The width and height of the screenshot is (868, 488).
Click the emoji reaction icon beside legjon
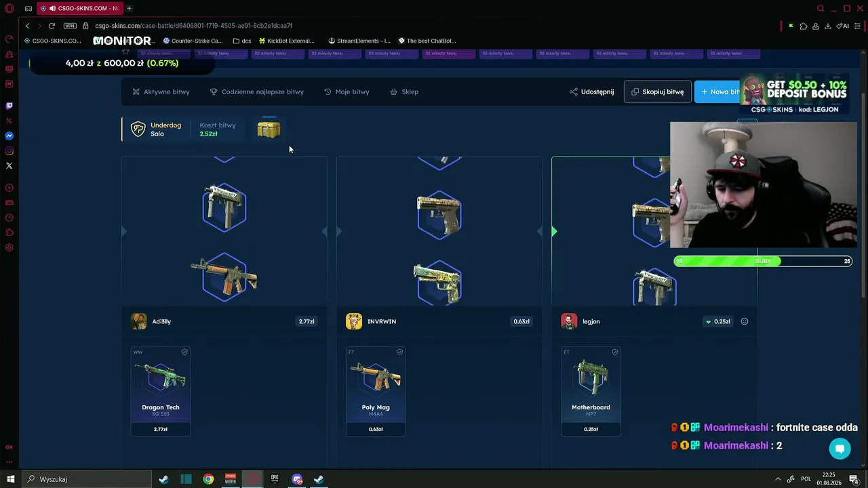point(745,321)
